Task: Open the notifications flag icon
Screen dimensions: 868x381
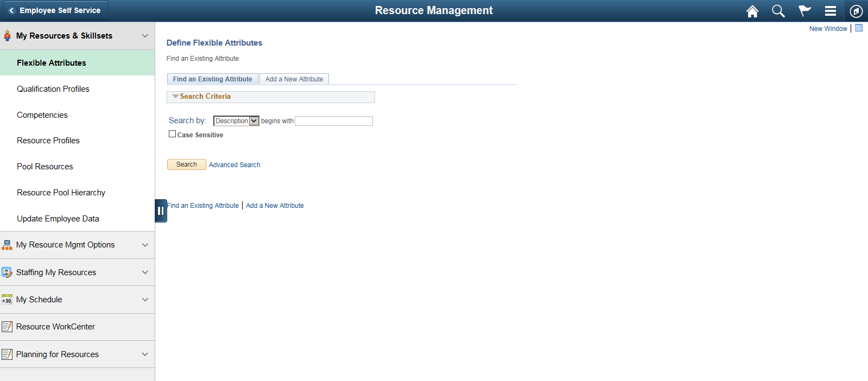Action: 804,11
